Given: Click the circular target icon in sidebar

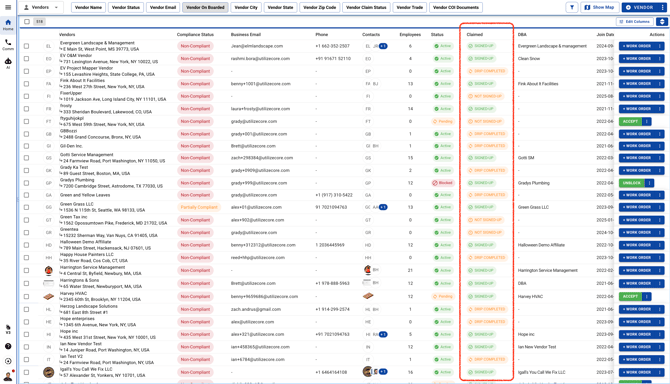Looking at the screenshot, I should (x=8, y=361).
